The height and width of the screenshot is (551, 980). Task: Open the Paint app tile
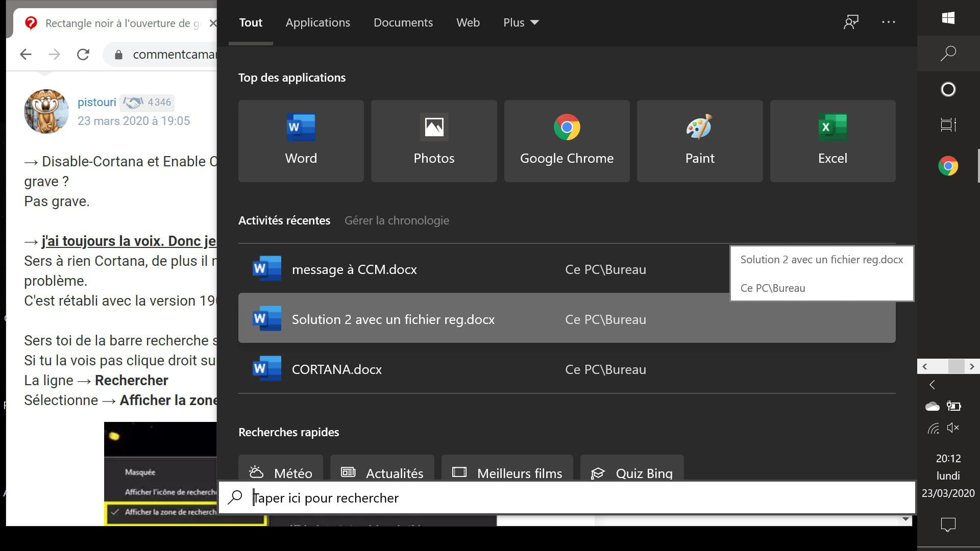coord(700,141)
